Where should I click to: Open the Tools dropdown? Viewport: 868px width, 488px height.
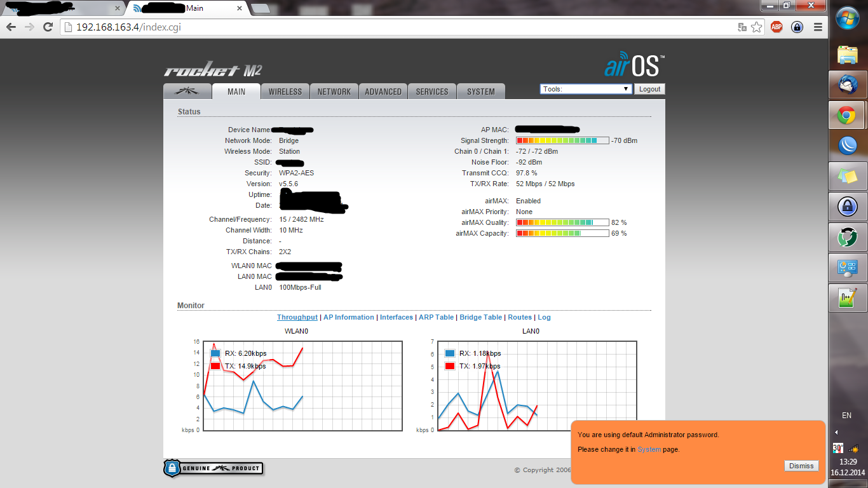(x=585, y=89)
